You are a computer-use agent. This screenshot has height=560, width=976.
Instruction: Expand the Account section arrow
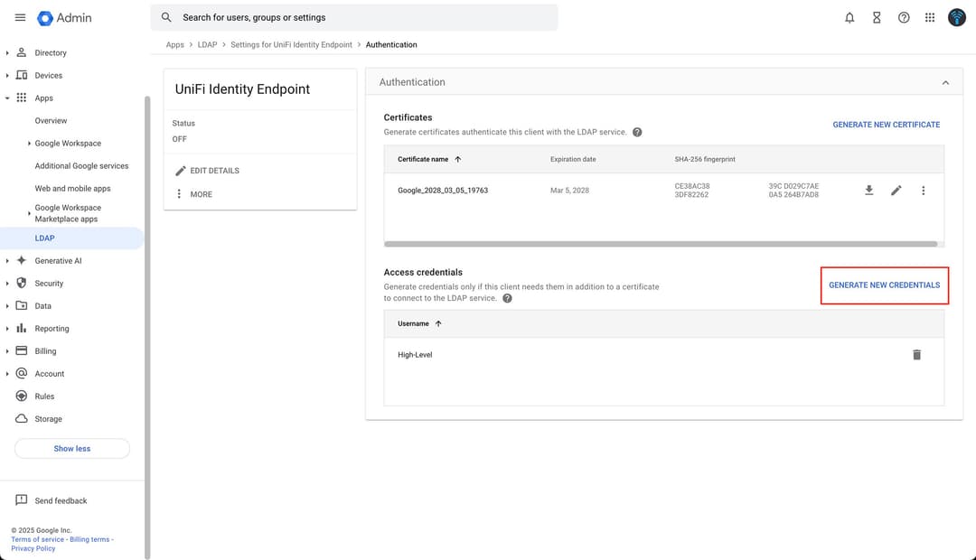[7, 374]
